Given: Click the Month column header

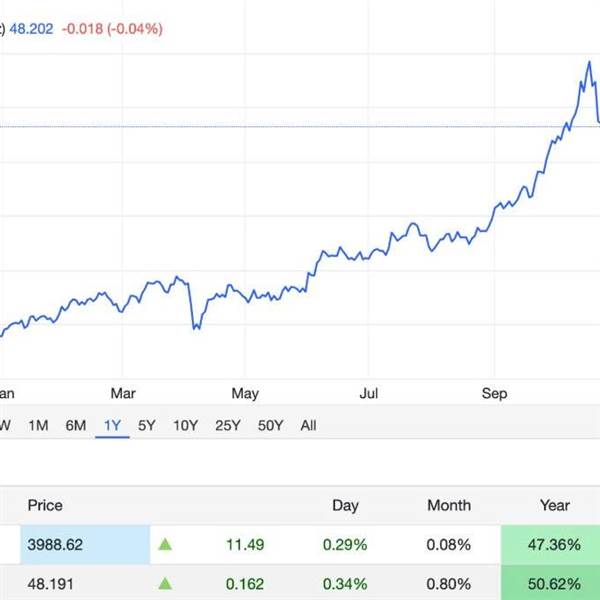Looking at the screenshot, I should tap(449, 506).
